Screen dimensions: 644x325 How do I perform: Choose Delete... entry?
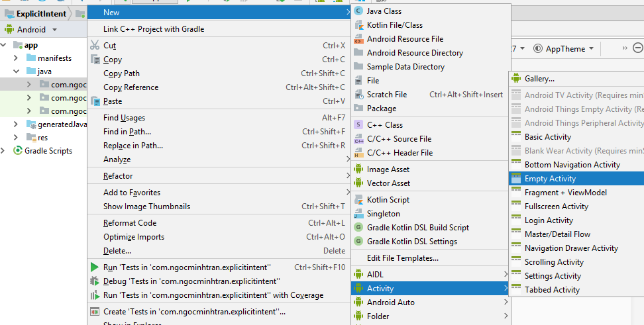point(219,251)
